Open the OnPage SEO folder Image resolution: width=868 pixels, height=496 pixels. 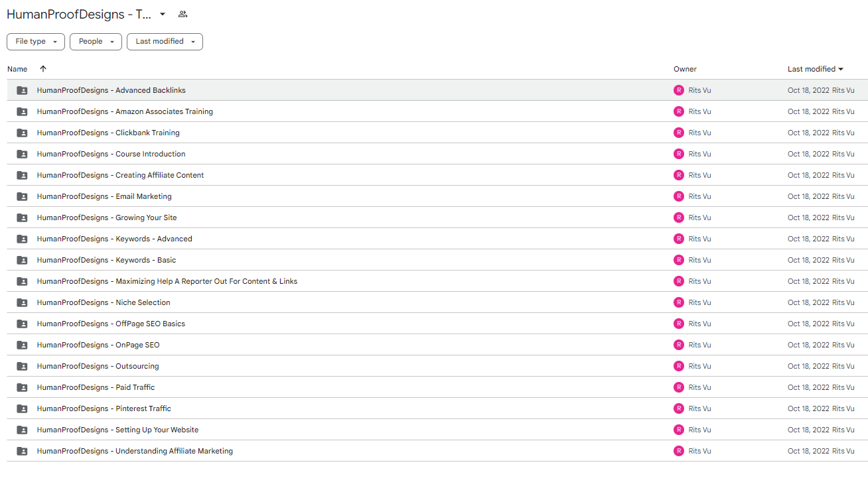(x=98, y=345)
